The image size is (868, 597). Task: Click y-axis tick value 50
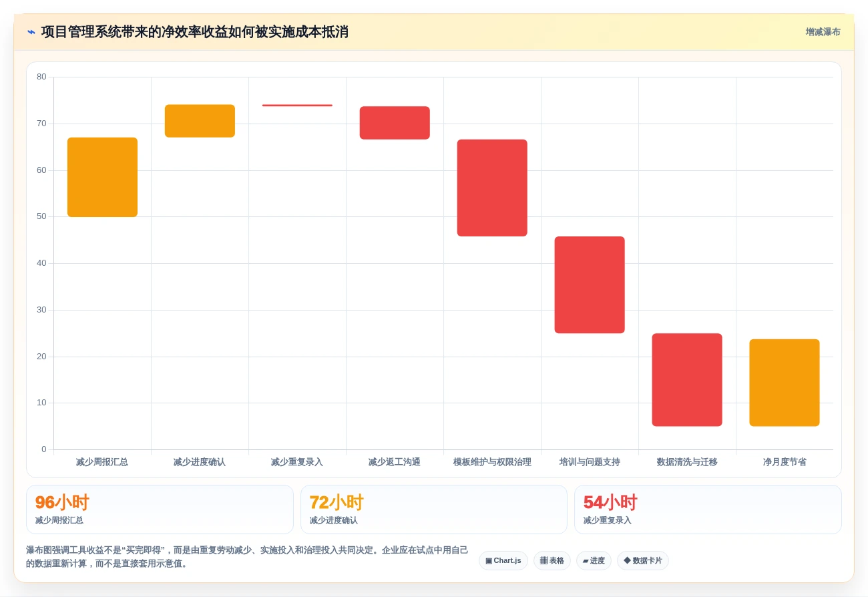(41, 216)
